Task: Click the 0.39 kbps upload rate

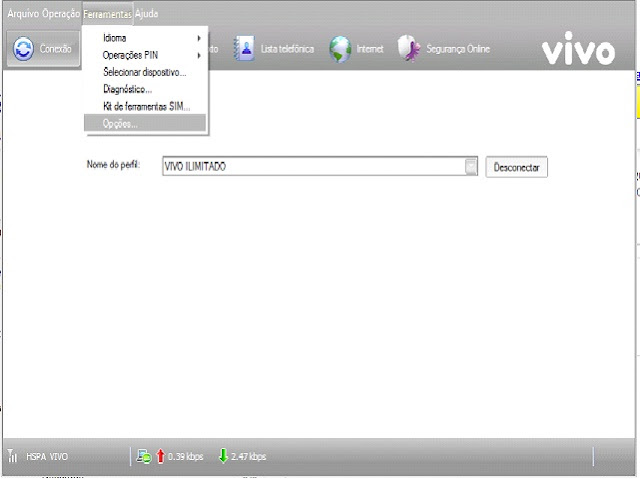Action: point(186,457)
